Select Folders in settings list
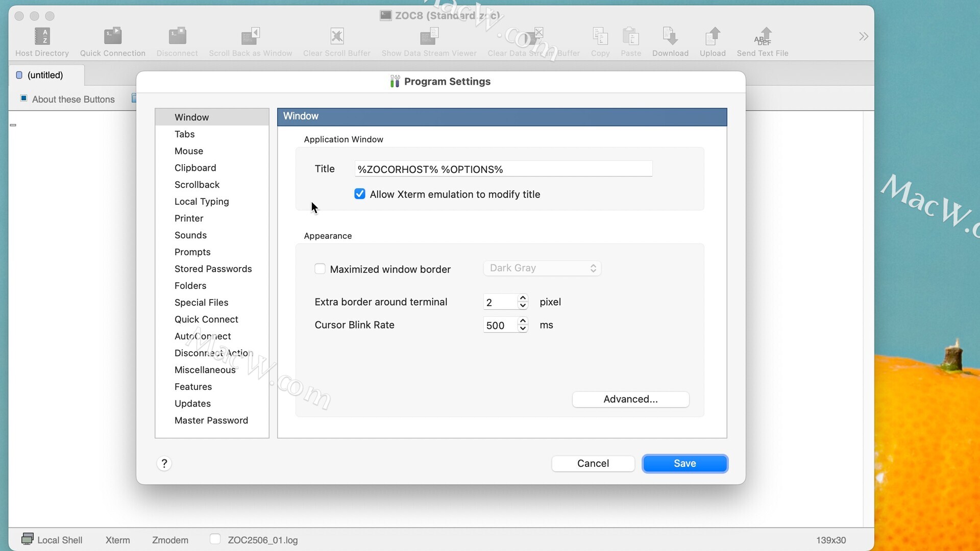980x551 pixels. [212, 285]
